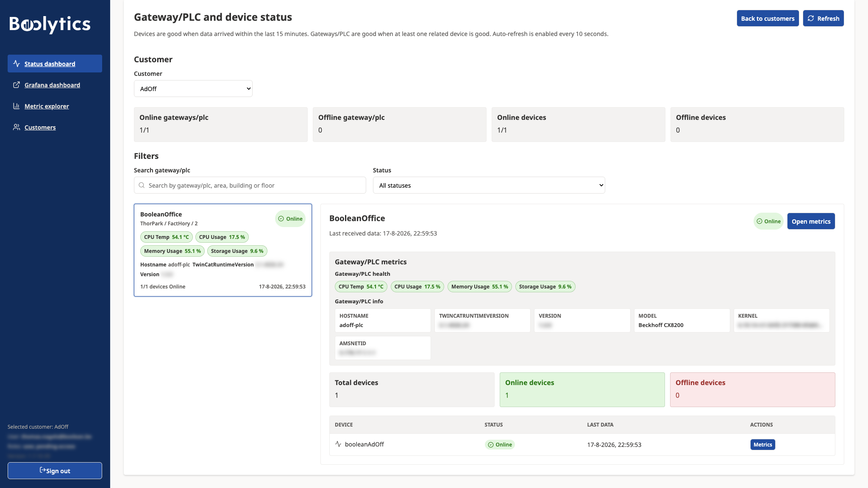This screenshot has width=868, height=488.
Task: Click Online check icon beside Open metrics
Action: tap(759, 221)
